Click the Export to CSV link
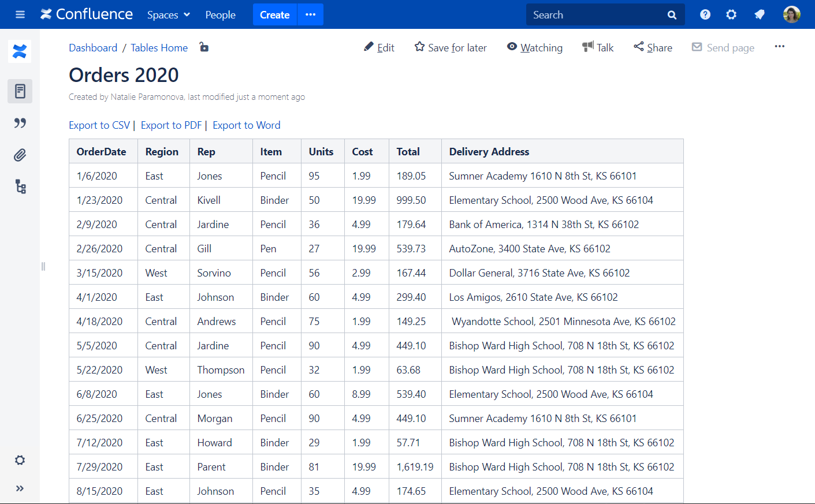Screen dimensions: 815x504 tap(99, 125)
